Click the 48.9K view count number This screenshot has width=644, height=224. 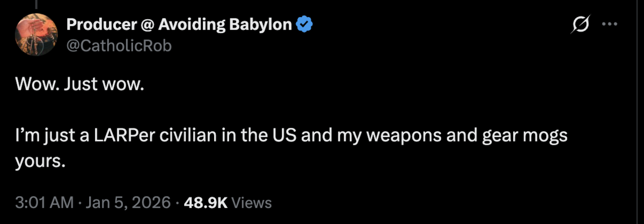pos(206,203)
